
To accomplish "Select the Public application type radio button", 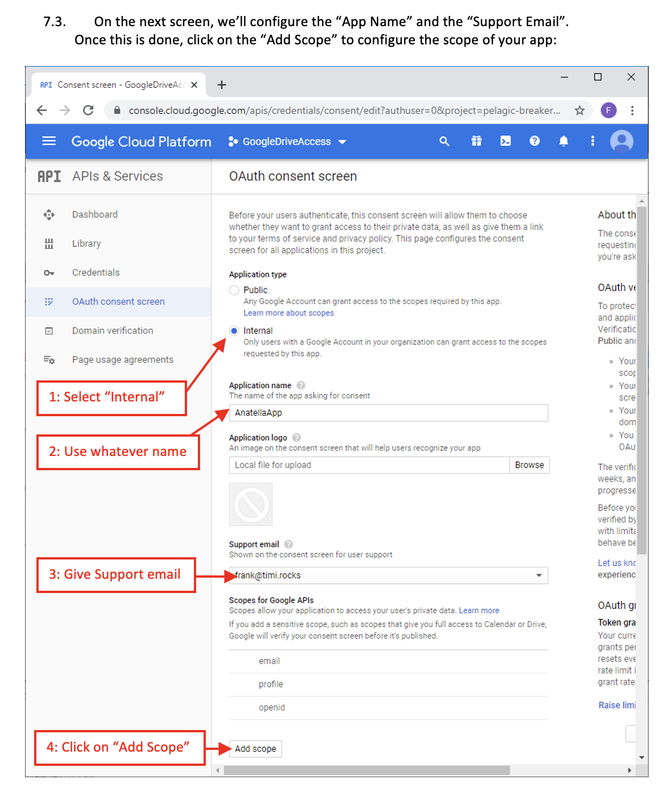I will [234, 290].
